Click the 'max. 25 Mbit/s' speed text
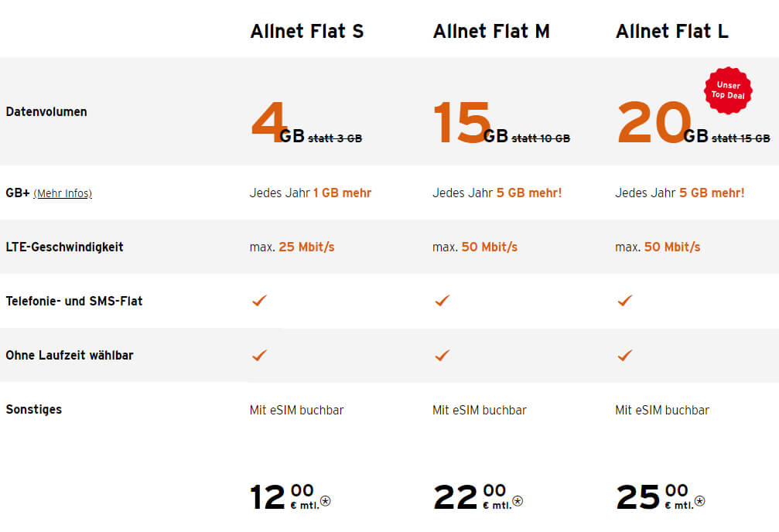Viewport: 779px width, 532px height. 292,247
